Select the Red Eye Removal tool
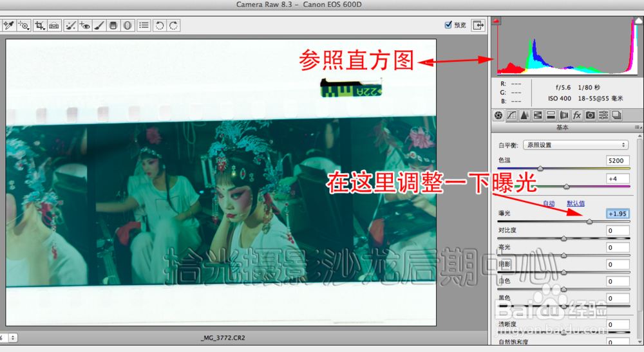 click(85, 26)
